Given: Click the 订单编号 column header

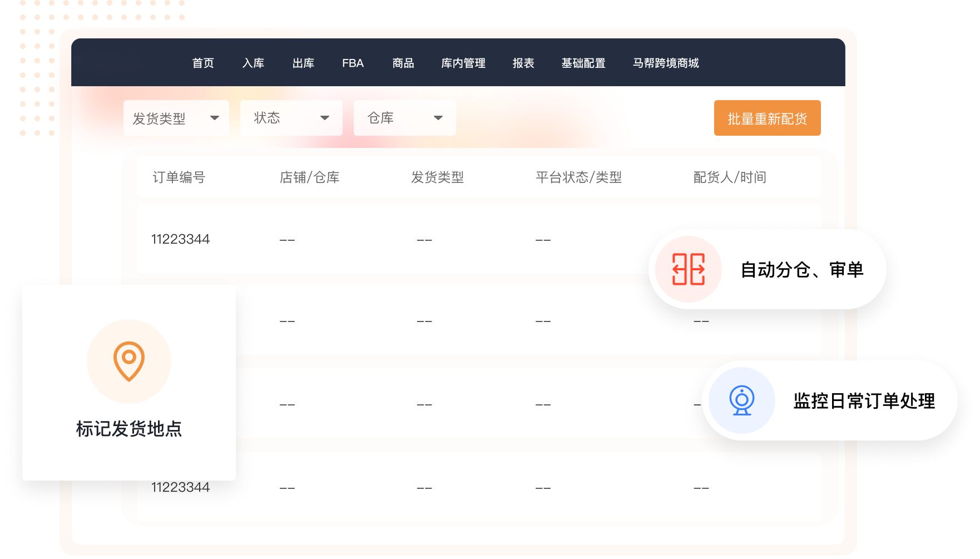Looking at the screenshot, I should pos(179,177).
